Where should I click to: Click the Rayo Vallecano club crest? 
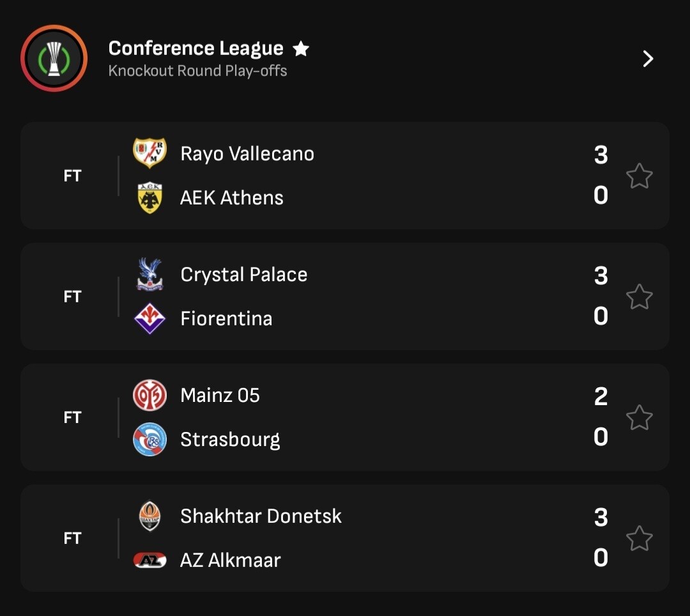coord(149,153)
